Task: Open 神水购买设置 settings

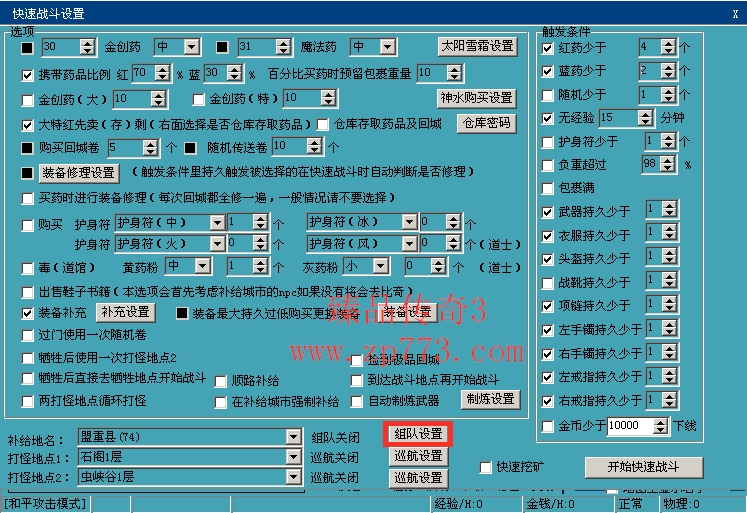Action: pyautogui.click(x=477, y=98)
